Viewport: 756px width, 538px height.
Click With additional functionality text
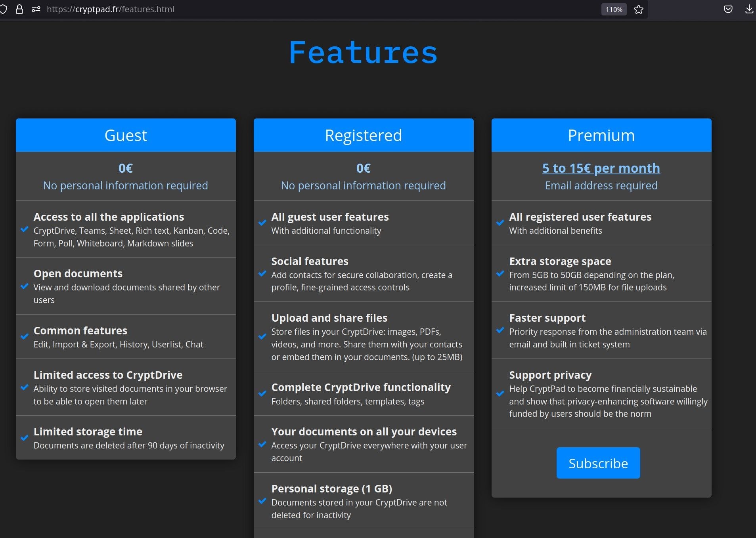(x=326, y=231)
